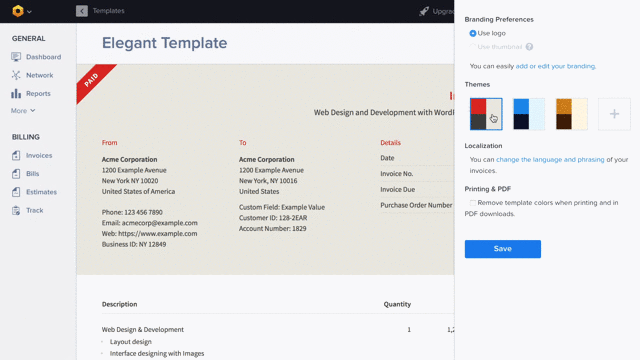640x360 pixels.
Task: Open change the language and phrasing link
Action: tap(550, 160)
